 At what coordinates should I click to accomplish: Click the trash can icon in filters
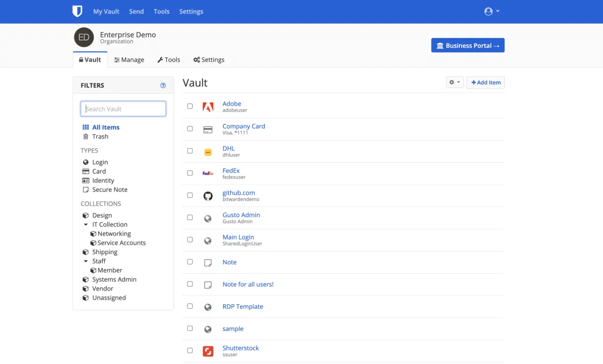85,137
